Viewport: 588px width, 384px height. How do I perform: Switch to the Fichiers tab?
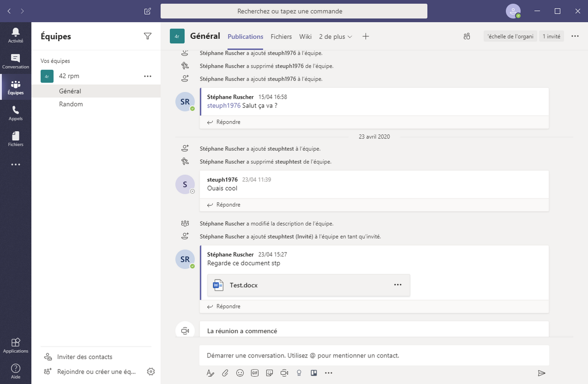tap(281, 36)
